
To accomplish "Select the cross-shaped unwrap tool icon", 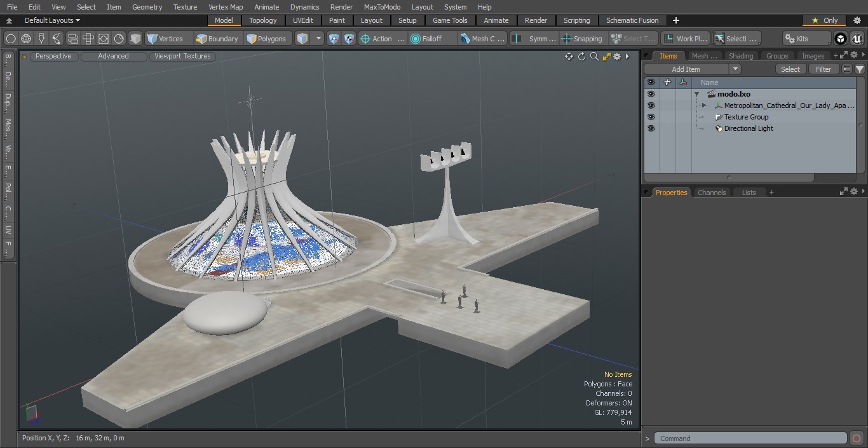I will [88, 39].
